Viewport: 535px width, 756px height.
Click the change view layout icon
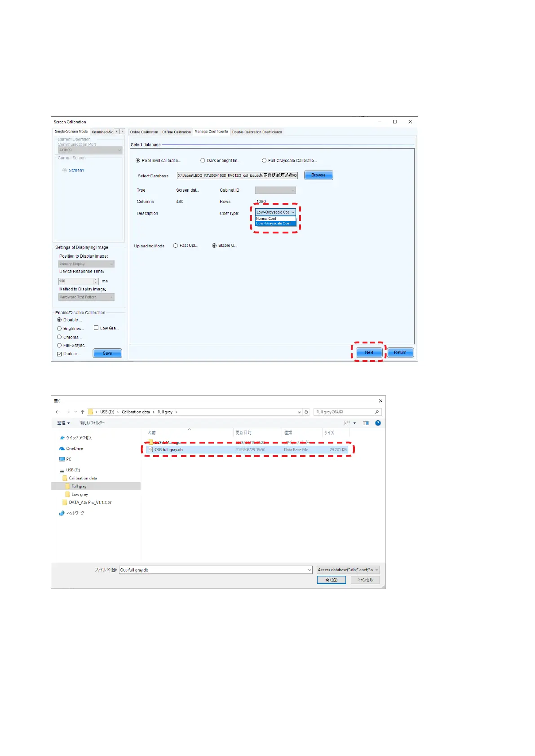pos(347,423)
